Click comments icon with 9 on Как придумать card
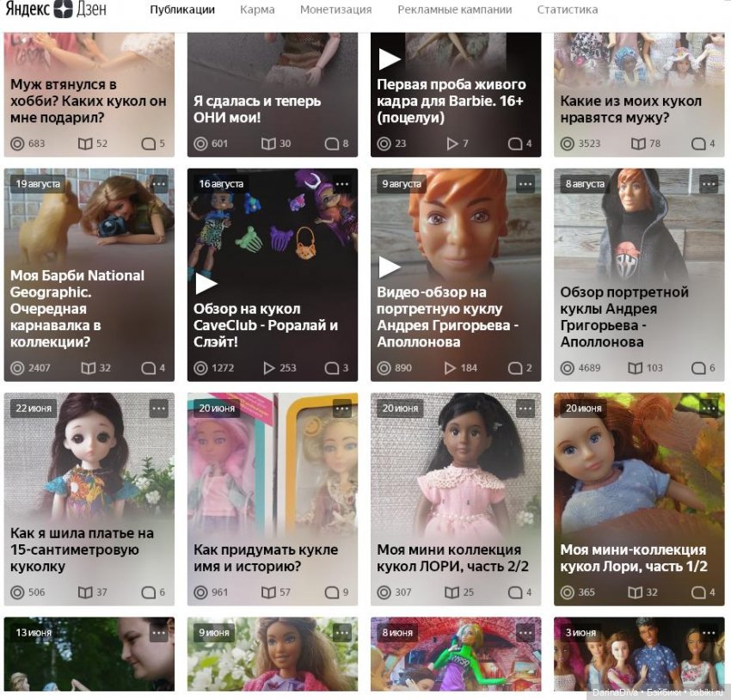This screenshot has height=700, width=731. tap(331, 593)
